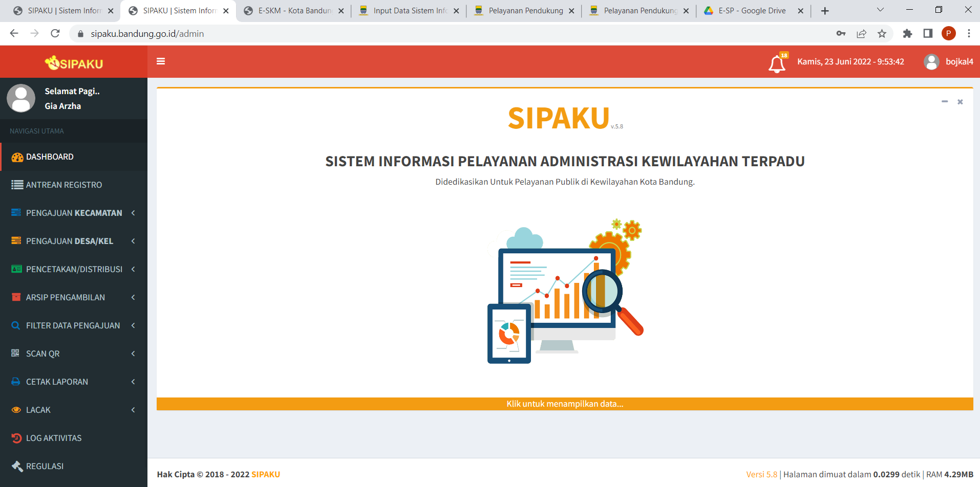Image resolution: width=980 pixels, height=487 pixels.
Task: Switch to the E-SP Google Drive tab
Action: point(752,11)
